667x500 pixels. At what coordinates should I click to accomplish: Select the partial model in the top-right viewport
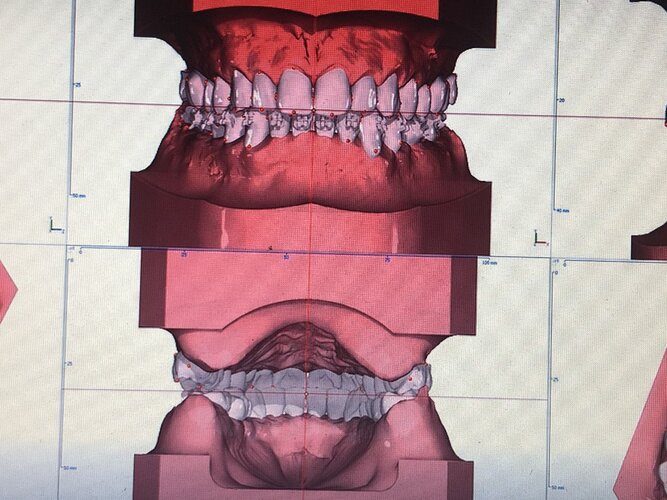[x=649, y=246]
